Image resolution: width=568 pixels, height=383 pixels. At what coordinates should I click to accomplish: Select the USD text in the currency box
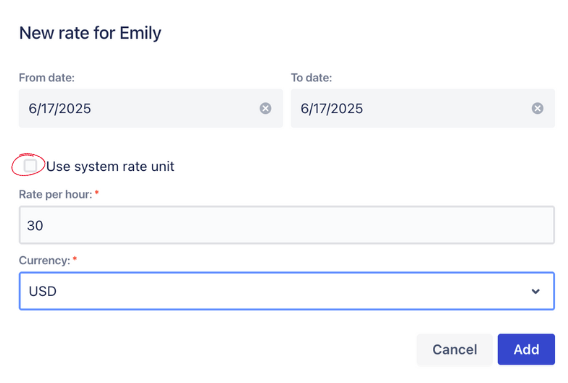(x=43, y=291)
